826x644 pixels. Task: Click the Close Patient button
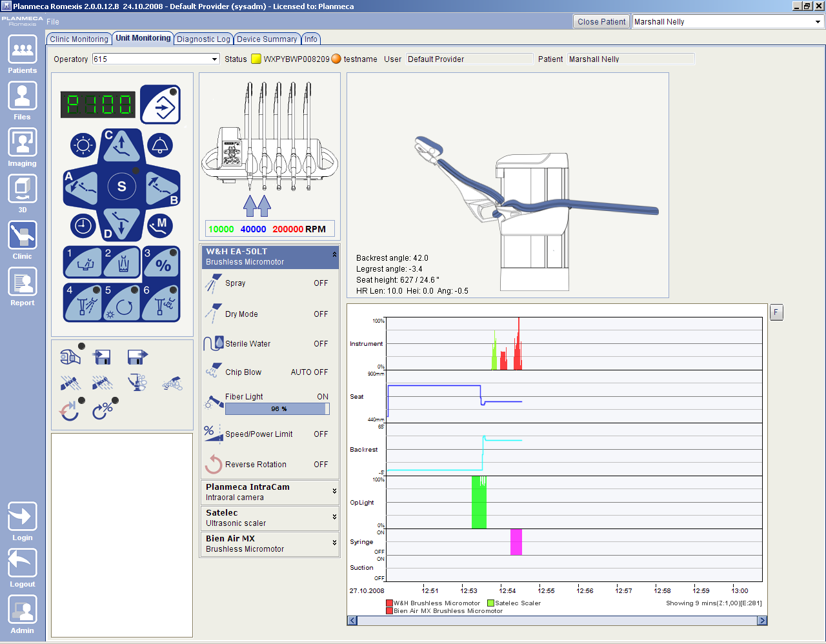(601, 22)
